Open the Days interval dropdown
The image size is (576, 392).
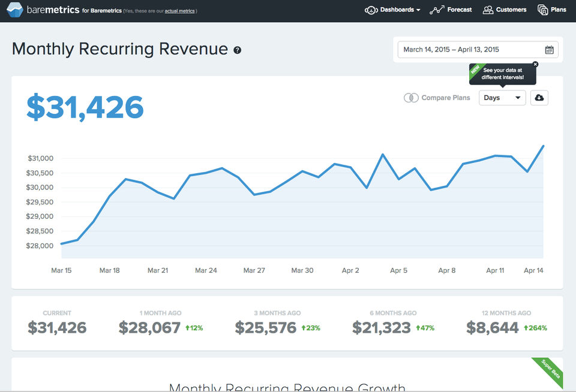pyautogui.click(x=502, y=98)
